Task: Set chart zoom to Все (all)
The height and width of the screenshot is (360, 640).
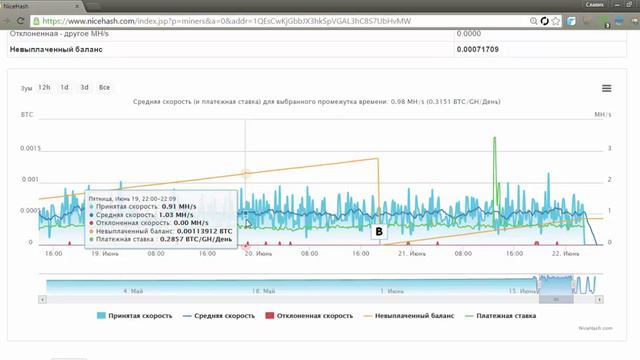Action: coord(104,87)
